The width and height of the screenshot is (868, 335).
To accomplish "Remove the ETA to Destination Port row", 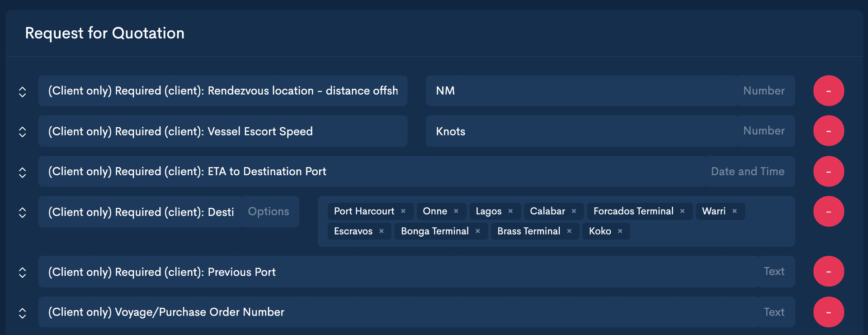I will pyautogui.click(x=828, y=172).
